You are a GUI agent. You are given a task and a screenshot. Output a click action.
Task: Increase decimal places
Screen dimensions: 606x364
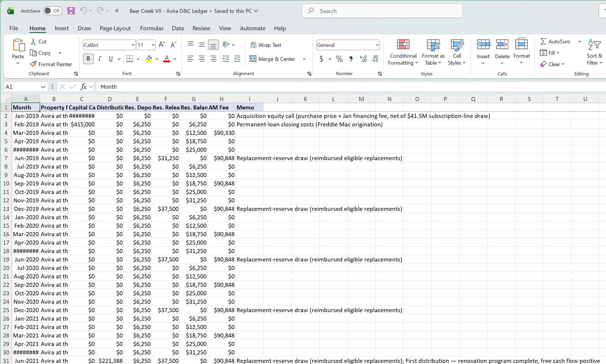[x=363, y=59]
